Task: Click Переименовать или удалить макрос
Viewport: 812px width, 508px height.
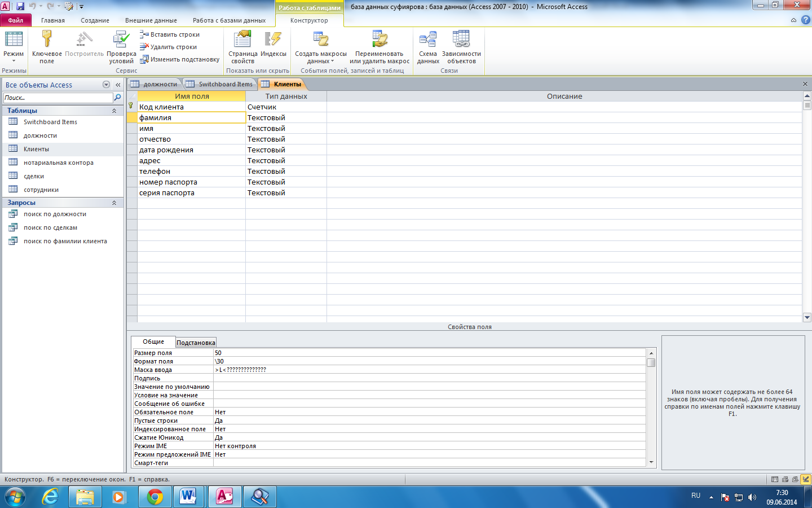Action: (379, 47)
